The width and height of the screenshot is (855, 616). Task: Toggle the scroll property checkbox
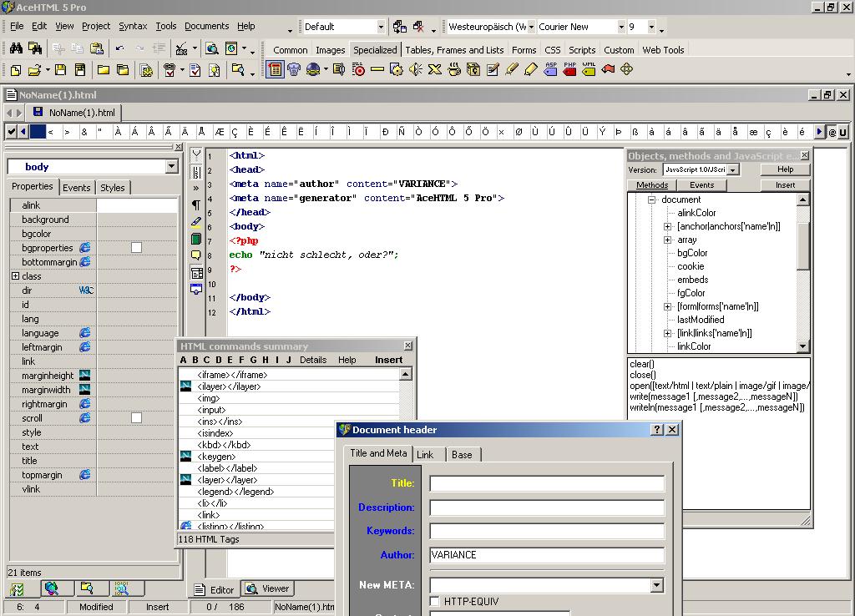[x=136, y=418]
